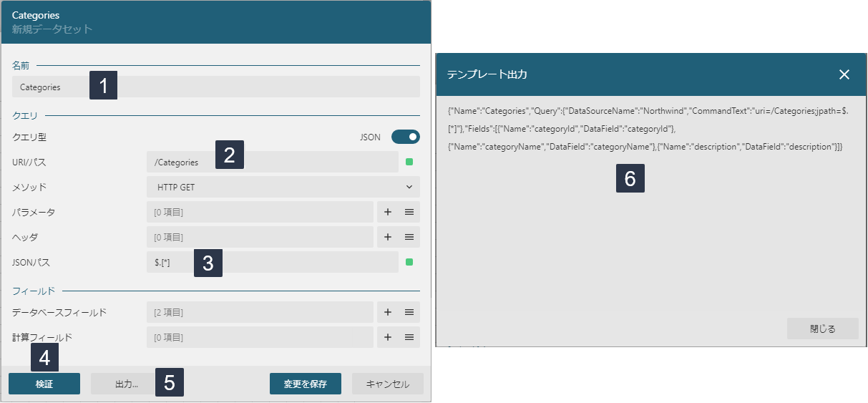Toggle the JSON query type switch
The width and height of the screenshot is (868, 403).
coord(405,137)
